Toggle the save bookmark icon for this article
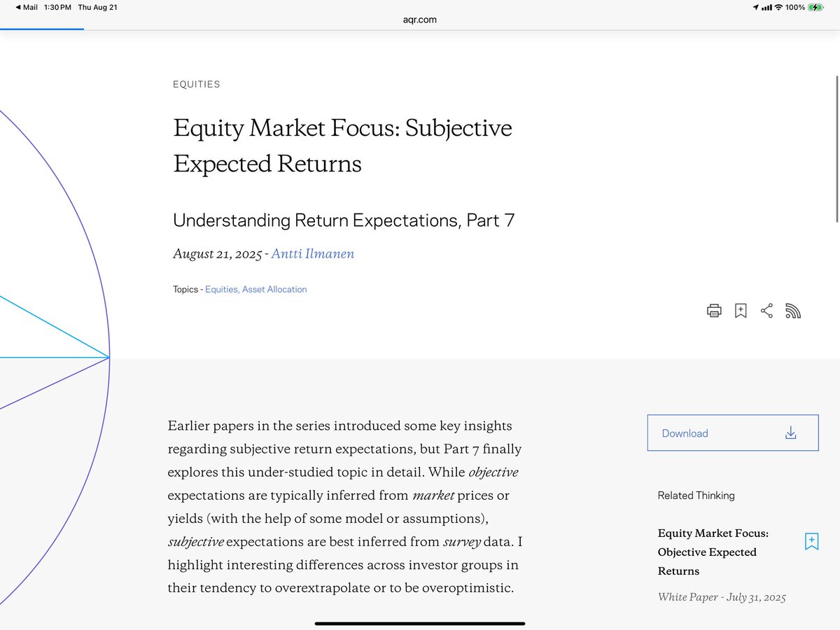 click(x=740, y=310)
